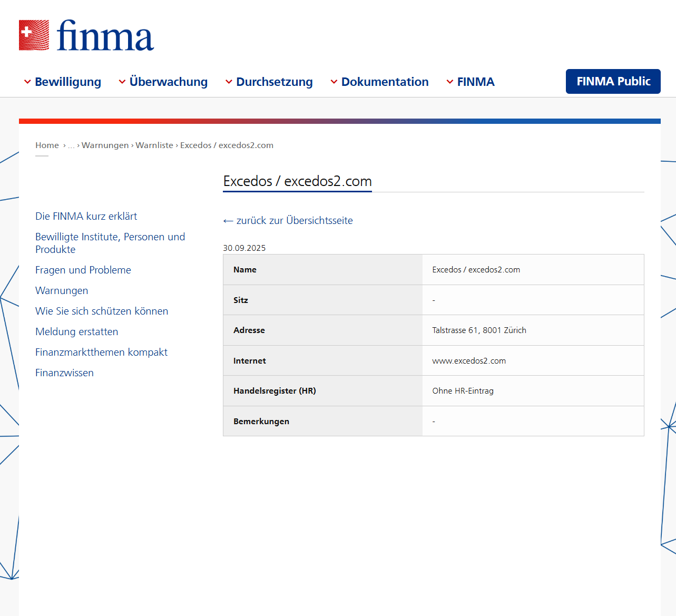Expand the Dokumentation chevron
Image resolution: width=676 pixels, height=616 pixels.
pyautogui.click(x=334, y=82)
